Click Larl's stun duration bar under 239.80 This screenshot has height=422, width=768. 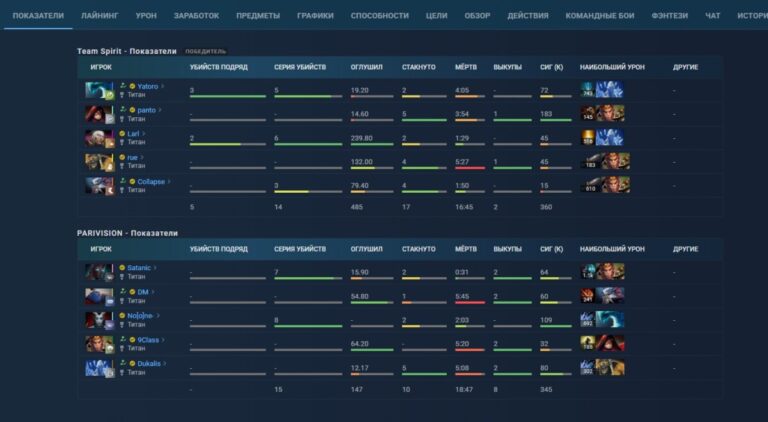pyautogui.click(x=372, y=144)
